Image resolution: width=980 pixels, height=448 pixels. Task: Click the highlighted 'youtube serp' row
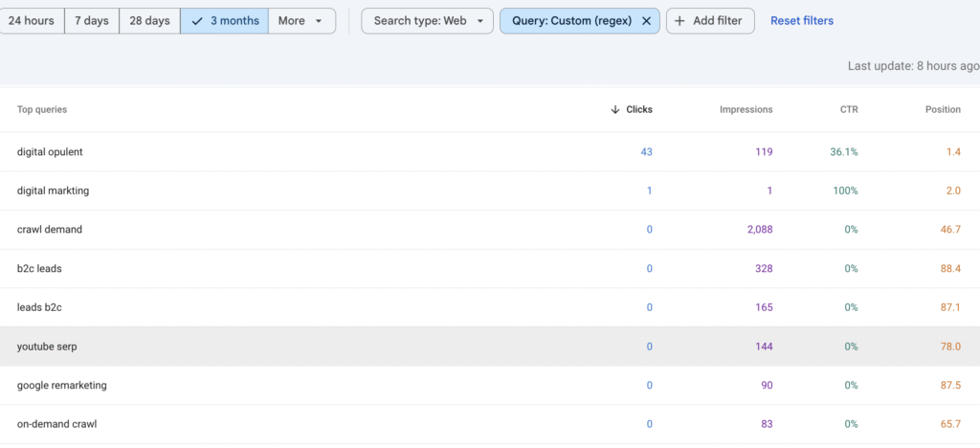[x=47, y=347]
